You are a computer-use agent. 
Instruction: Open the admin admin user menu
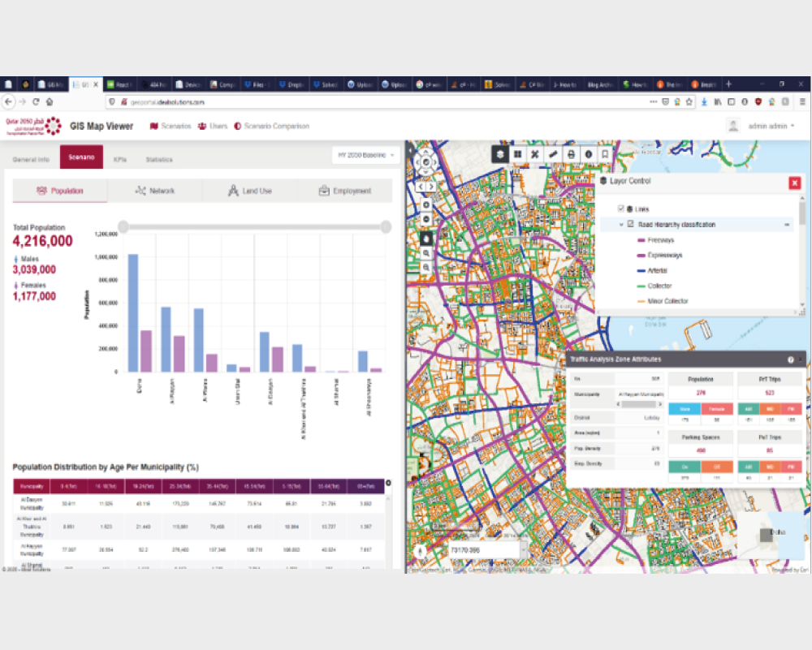[x=770, y=126]
